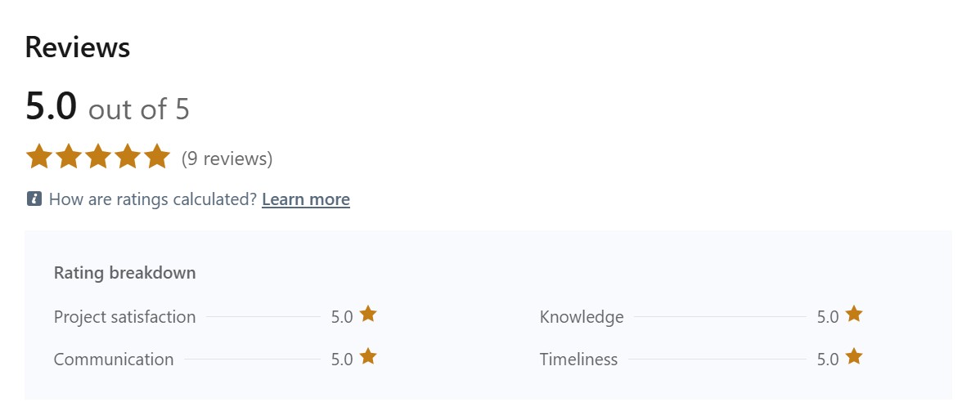Click the Rating breakdown title
The height and width of the screenshot is (402, 980).
[x=124, y=273]
